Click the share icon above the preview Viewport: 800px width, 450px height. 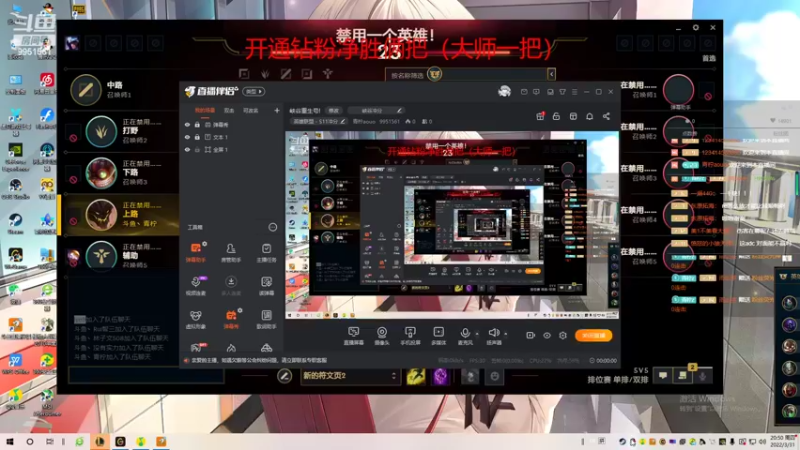[606, 116]
